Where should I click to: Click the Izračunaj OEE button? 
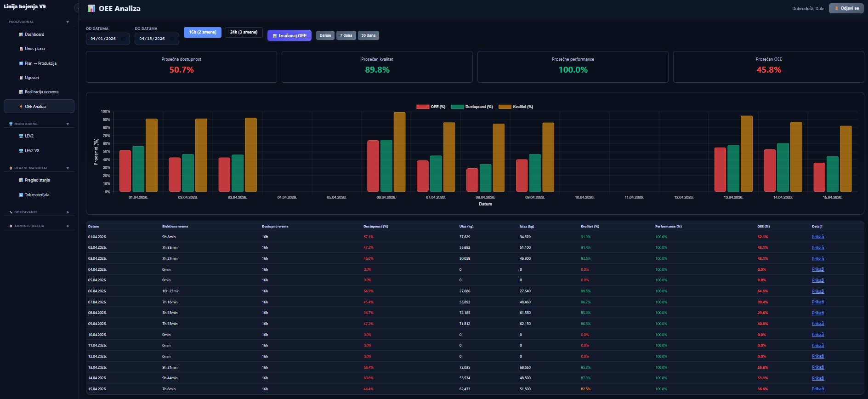289,35
